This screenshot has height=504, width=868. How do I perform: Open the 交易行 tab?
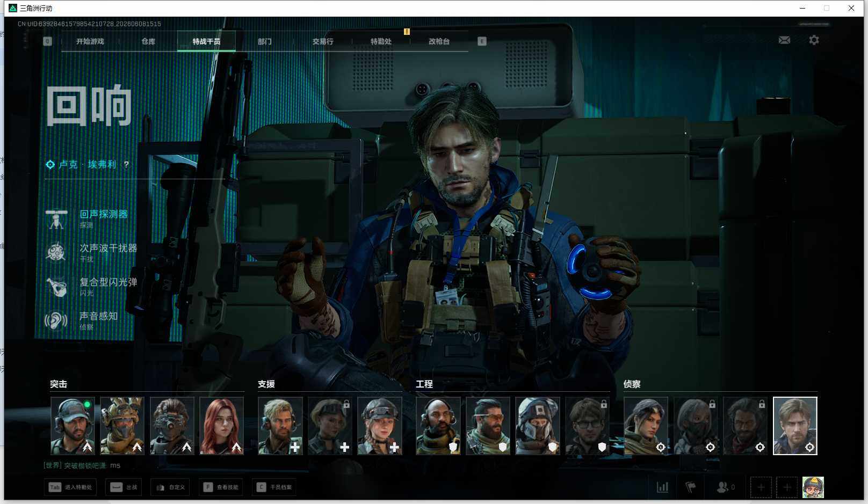pos(323,41)
